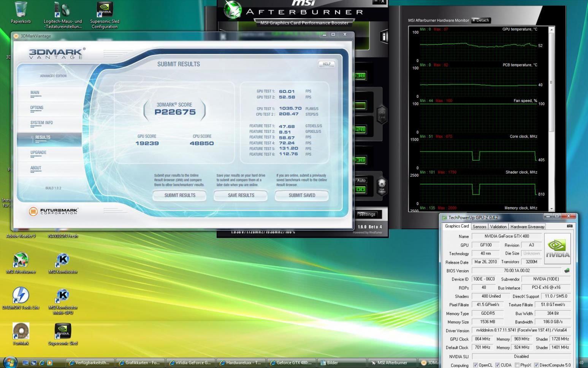588x368 pixels.
Task: Open the Main section in 3DMark Vantage
Action: pos(35,92)
